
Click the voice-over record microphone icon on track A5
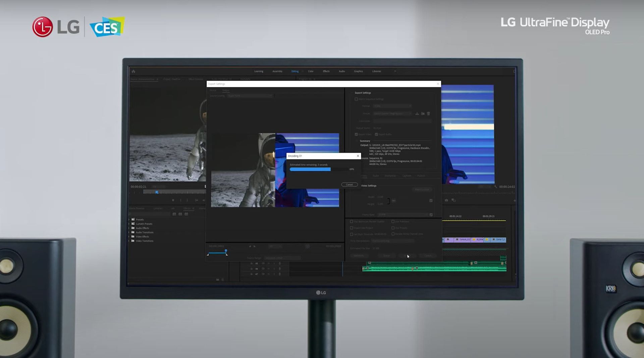pos(279,263)
